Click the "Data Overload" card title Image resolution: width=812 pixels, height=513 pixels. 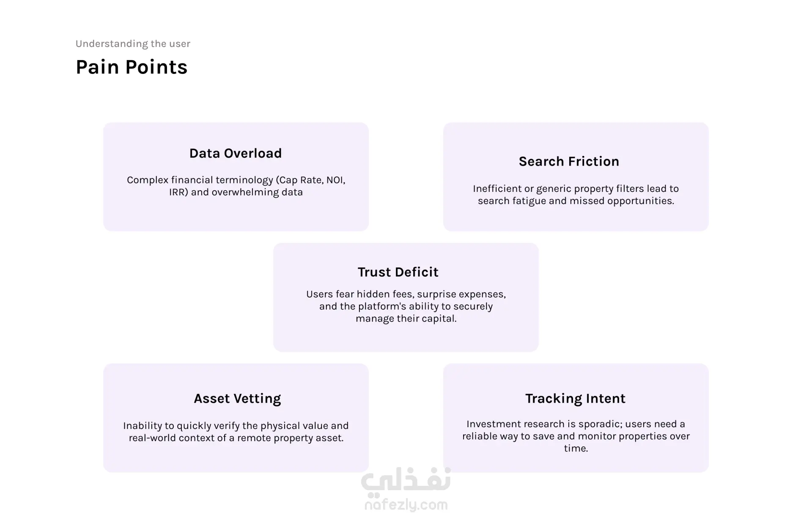[236, 153]
